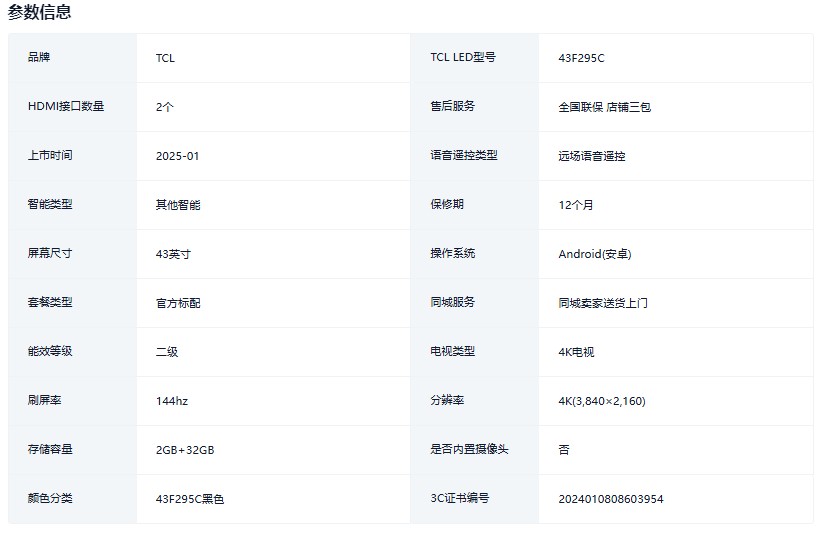Click the 43英寸 screen size value
828x538 pixels.
click(x=173, y=254)
